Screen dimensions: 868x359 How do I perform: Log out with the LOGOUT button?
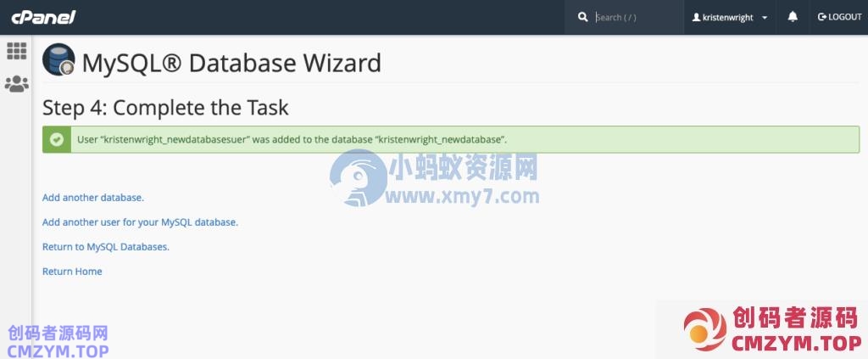[x=839, y=17]
